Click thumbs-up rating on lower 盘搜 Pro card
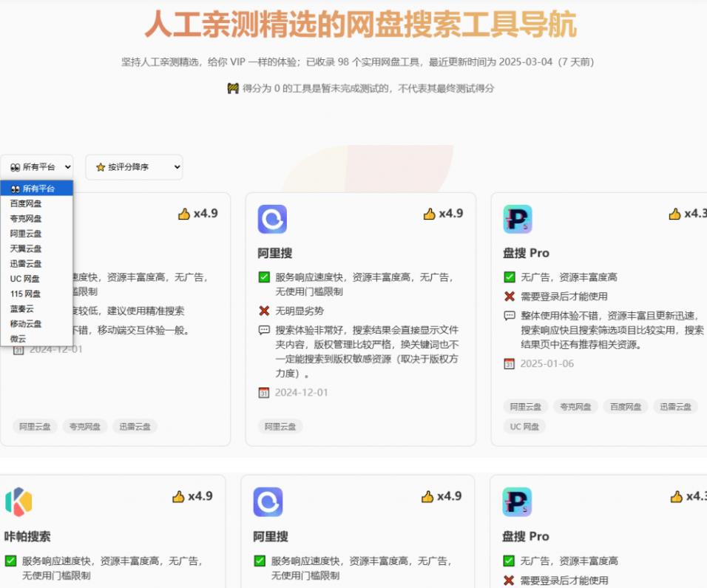Image resolution: width=707 pixels, height=588 pixels. pyautogui.click(x=689, y=496)
